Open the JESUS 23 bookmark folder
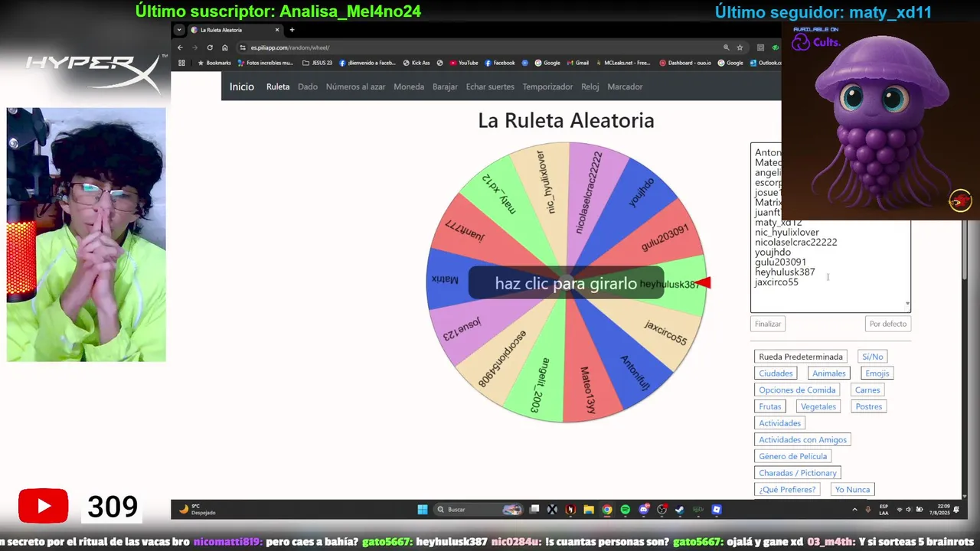 click(x=317, y=63)
